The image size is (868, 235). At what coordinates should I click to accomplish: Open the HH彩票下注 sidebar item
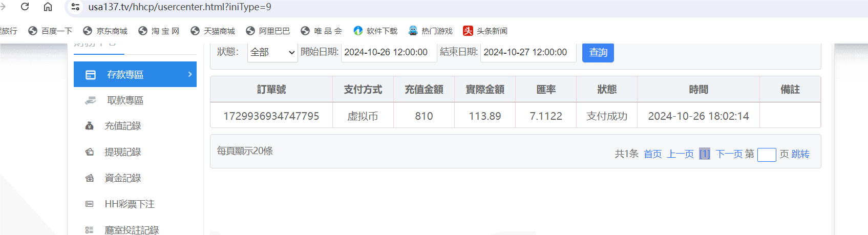(x=130, y=204)
